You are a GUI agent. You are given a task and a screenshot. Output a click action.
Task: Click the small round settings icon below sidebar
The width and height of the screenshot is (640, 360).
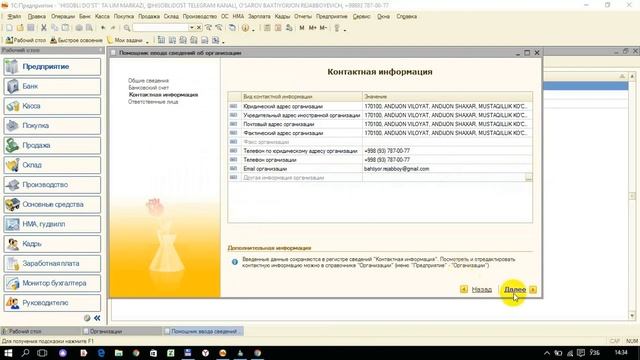click(x=87, y=318)
